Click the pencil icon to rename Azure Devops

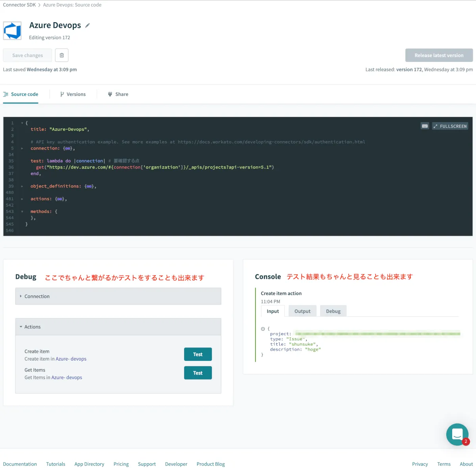point(88,25)
